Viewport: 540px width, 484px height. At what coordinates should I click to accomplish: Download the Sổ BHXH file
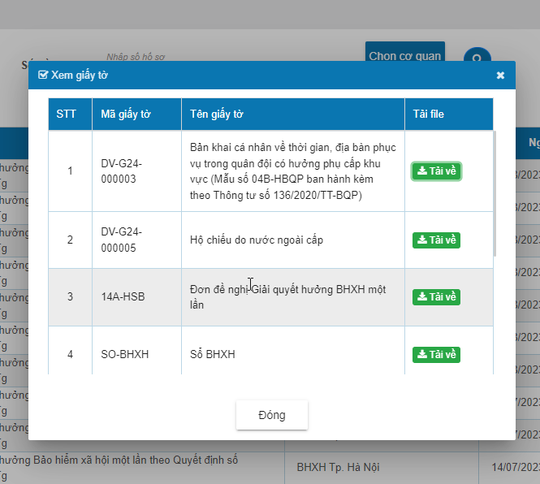click(436, 354)
